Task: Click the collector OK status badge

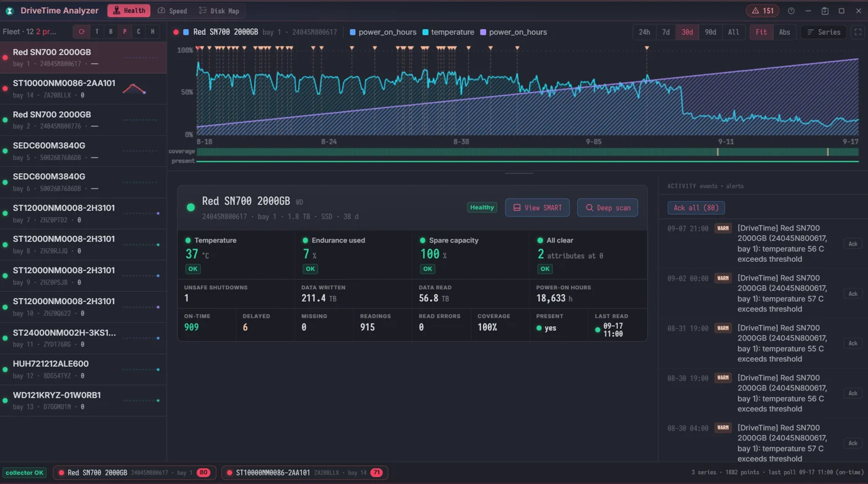Action: tap(25, 473)
